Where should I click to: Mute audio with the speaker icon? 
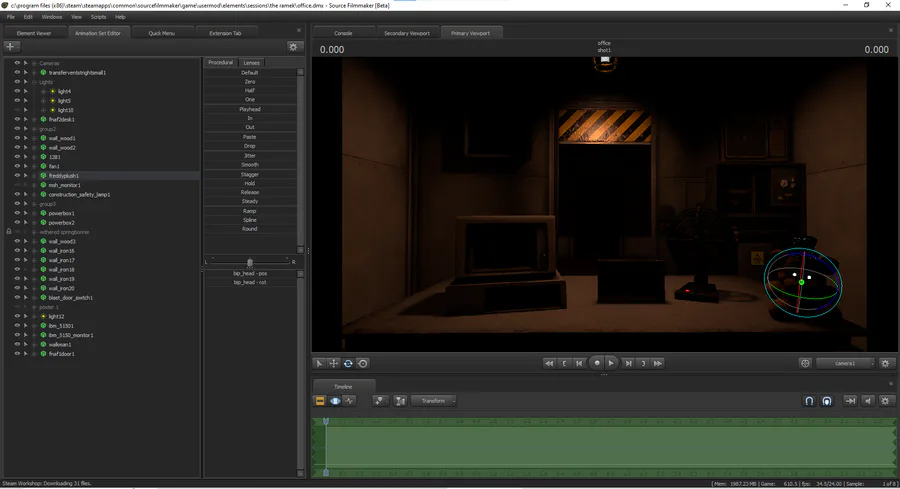(x=868, y=401)
